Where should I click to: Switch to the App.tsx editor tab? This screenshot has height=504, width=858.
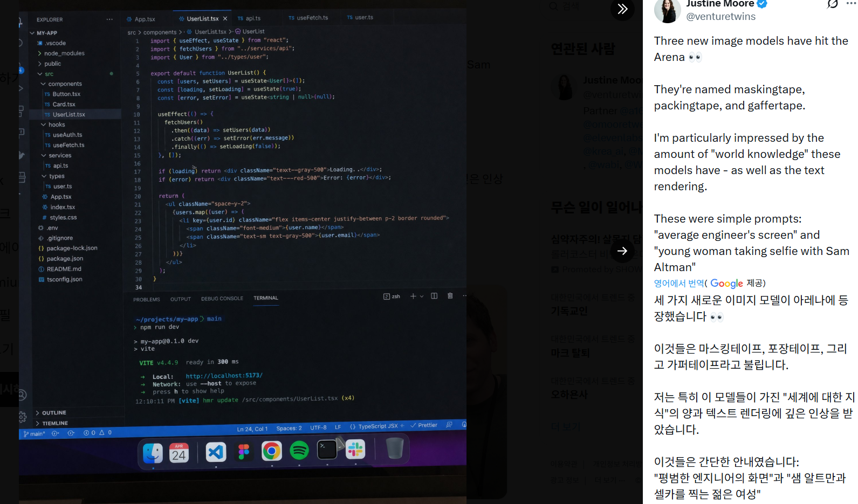pos(144,19)
